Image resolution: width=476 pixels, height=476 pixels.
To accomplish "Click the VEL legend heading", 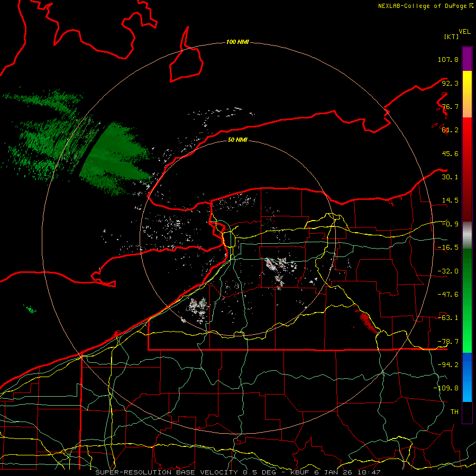I will [x=465, y=32].
